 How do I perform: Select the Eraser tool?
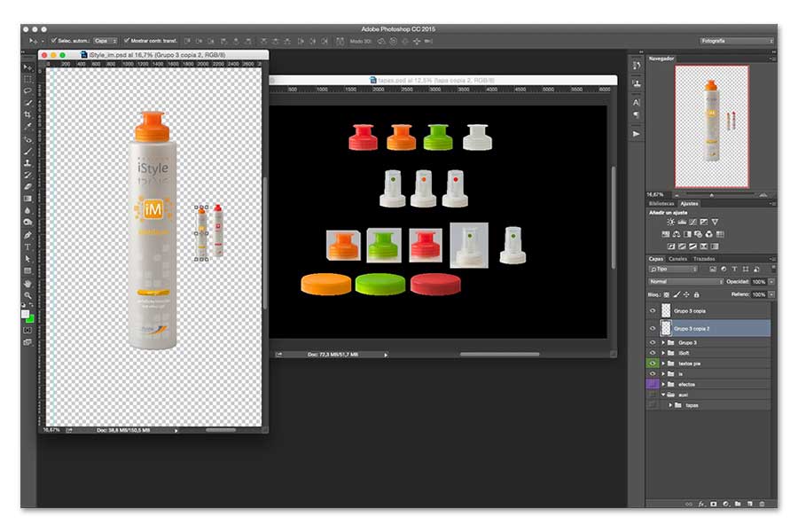27,186
